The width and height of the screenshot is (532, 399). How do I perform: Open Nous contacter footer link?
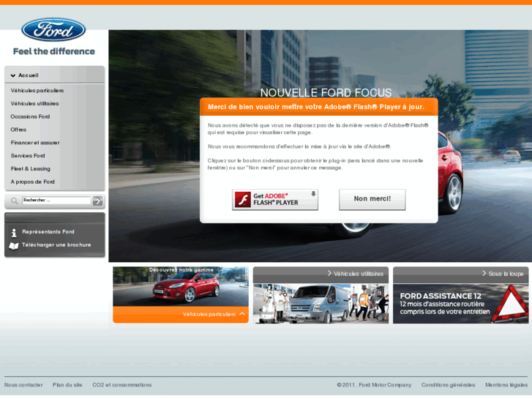23,385
